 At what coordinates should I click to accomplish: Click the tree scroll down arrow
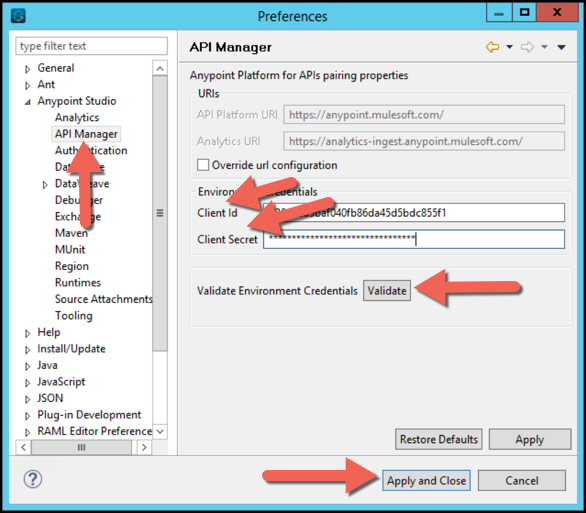pyautogui.click(x=160, y=432)
